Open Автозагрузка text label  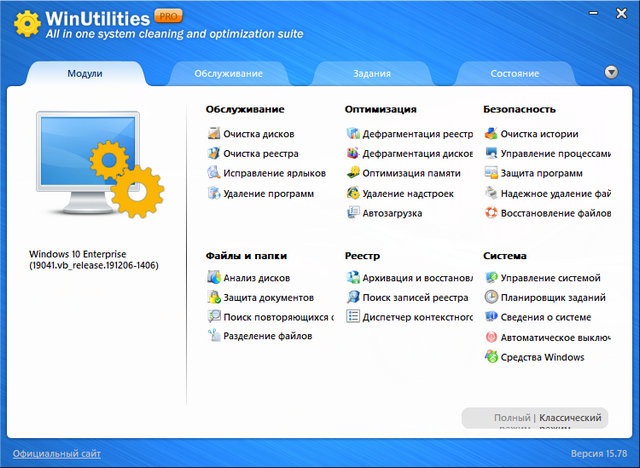pos(392,213)
